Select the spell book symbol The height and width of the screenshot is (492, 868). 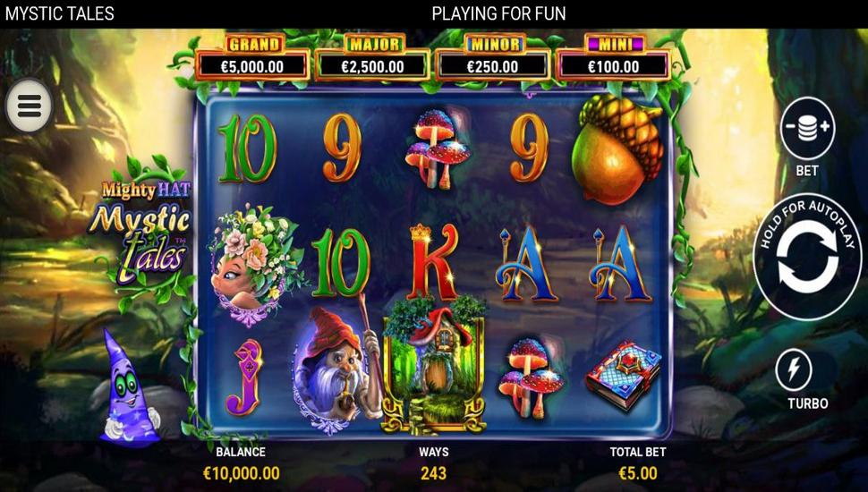tap(625, 376)
